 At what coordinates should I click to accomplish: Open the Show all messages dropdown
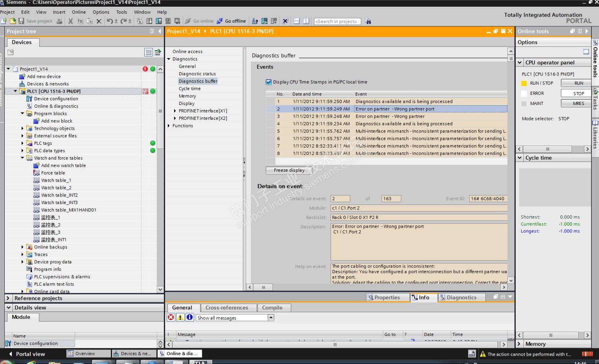coord(271,318)
